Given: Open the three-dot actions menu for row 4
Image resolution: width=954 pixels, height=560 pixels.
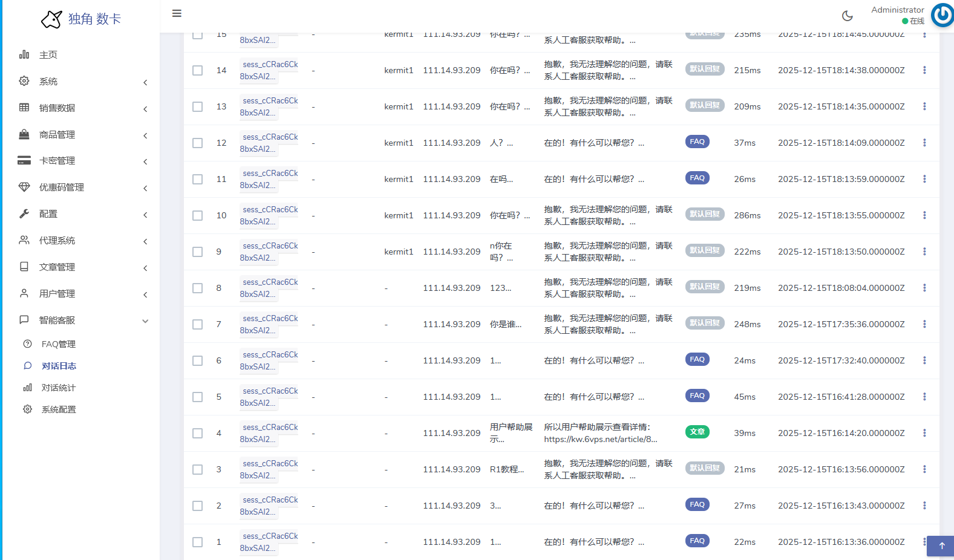Looking at the screenshot, I should 924,433.
